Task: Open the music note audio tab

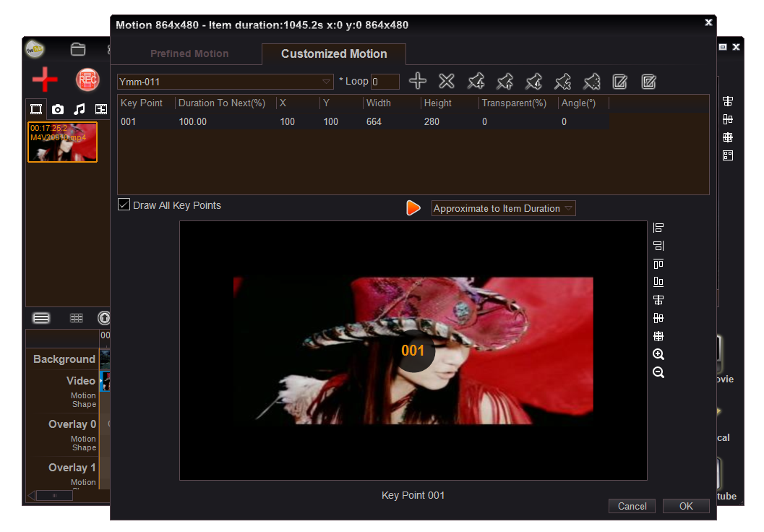Action: coord(79,109)
